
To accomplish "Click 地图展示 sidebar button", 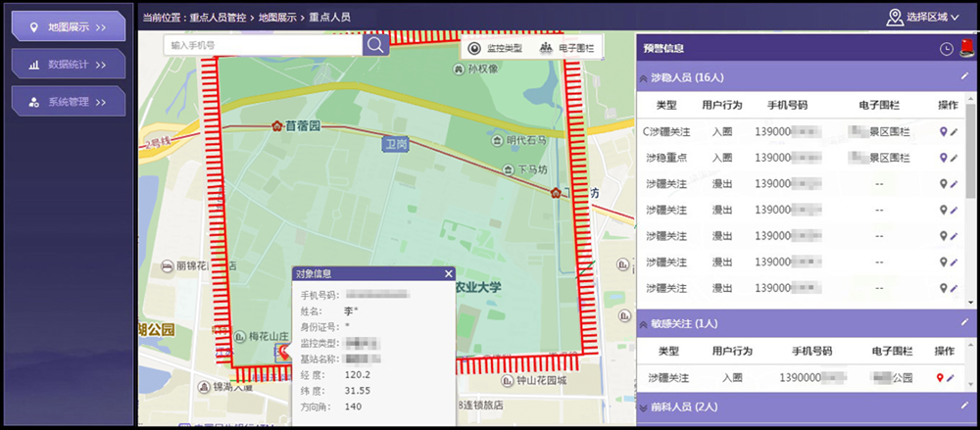I will coord(68,26).
